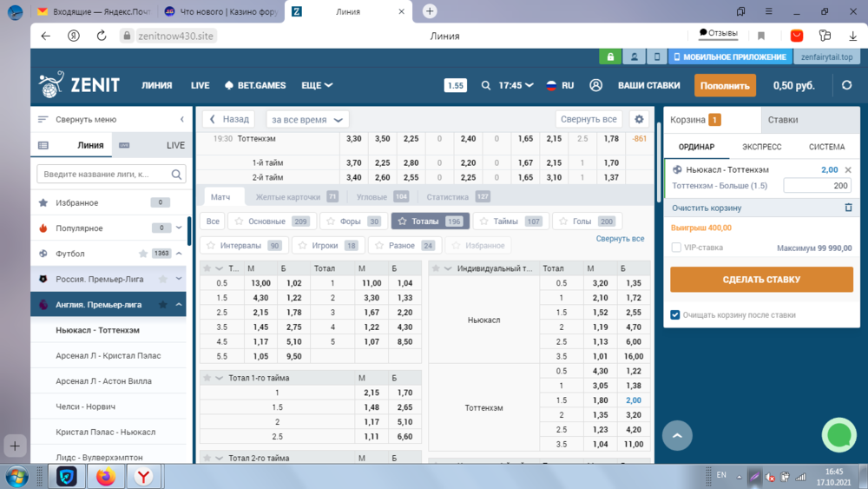Collapse the Футбол section chevron

(179, 254)
